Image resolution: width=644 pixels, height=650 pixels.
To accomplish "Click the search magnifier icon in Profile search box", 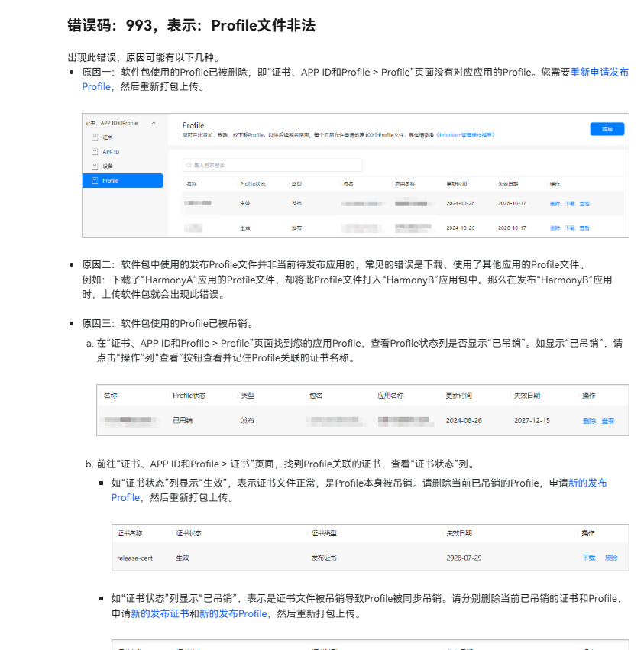I will (188, 165).
